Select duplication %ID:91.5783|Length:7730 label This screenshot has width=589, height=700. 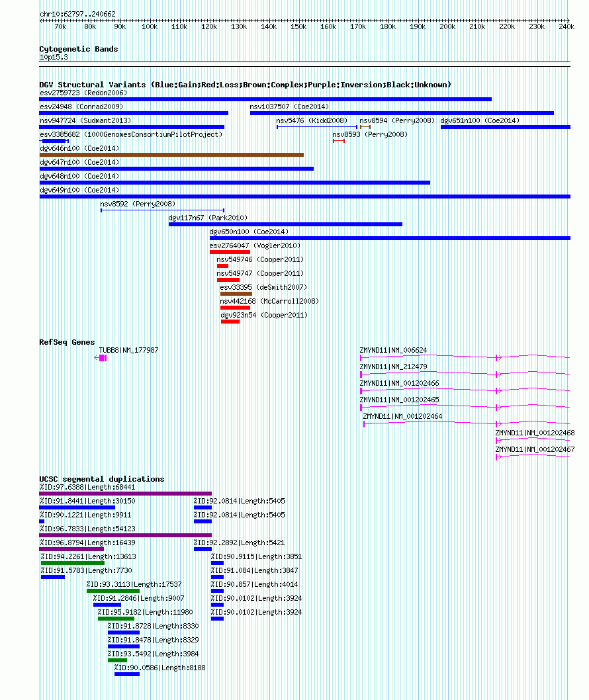(x=87, y=570)
